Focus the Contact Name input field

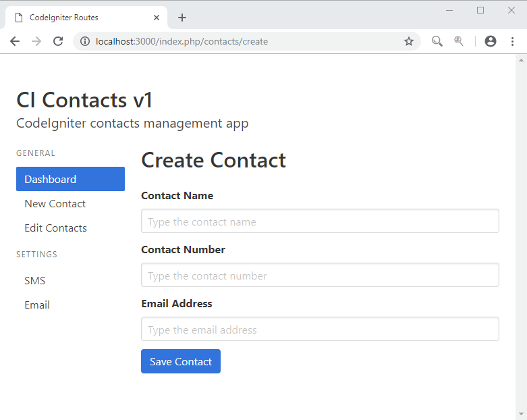[x=320, y=221]
